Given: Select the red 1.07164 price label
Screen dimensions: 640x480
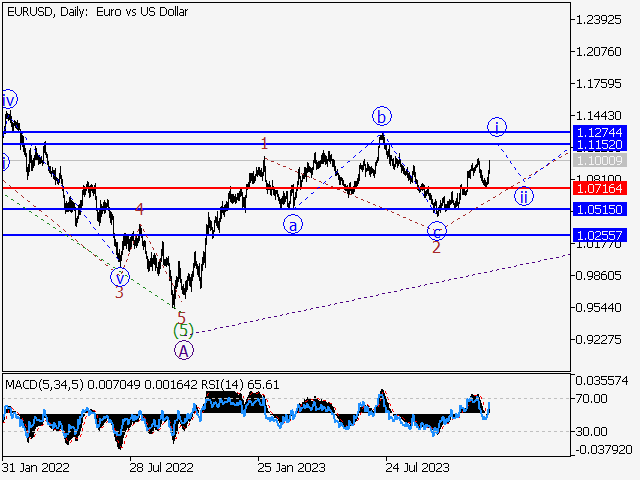Looking at the screenshot, I should coord(600,189).
